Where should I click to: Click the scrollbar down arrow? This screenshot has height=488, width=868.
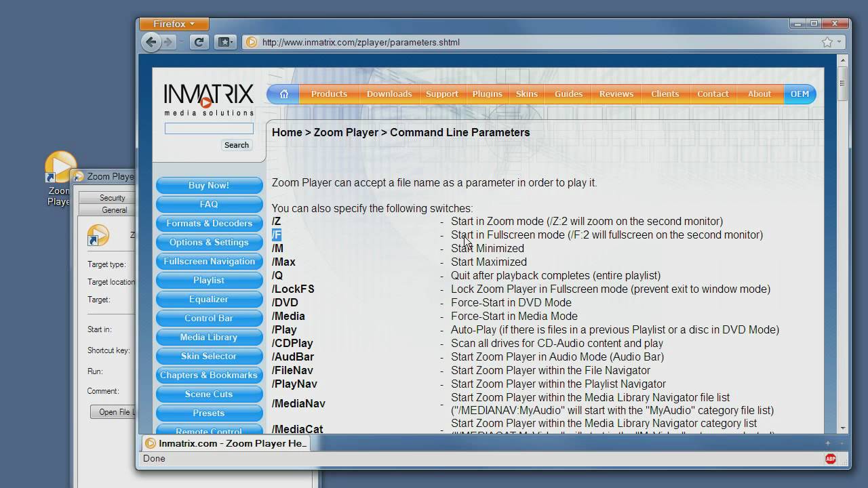[x=843, y=428]
